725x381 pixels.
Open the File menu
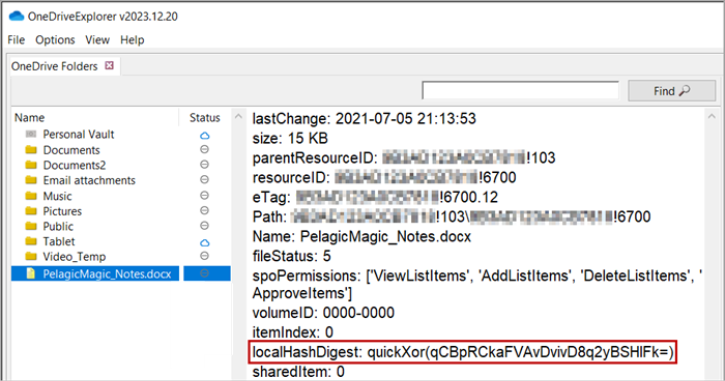(16, 40)
